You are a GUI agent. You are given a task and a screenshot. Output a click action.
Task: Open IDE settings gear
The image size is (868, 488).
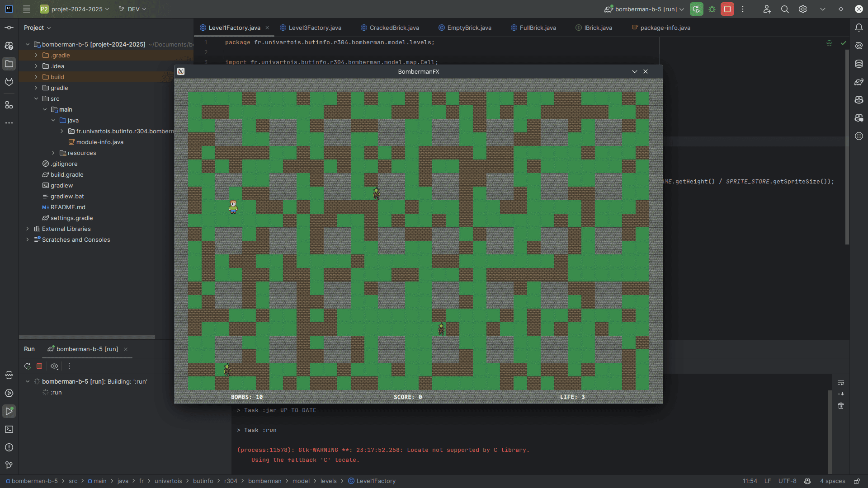click(x=803, y=9)
